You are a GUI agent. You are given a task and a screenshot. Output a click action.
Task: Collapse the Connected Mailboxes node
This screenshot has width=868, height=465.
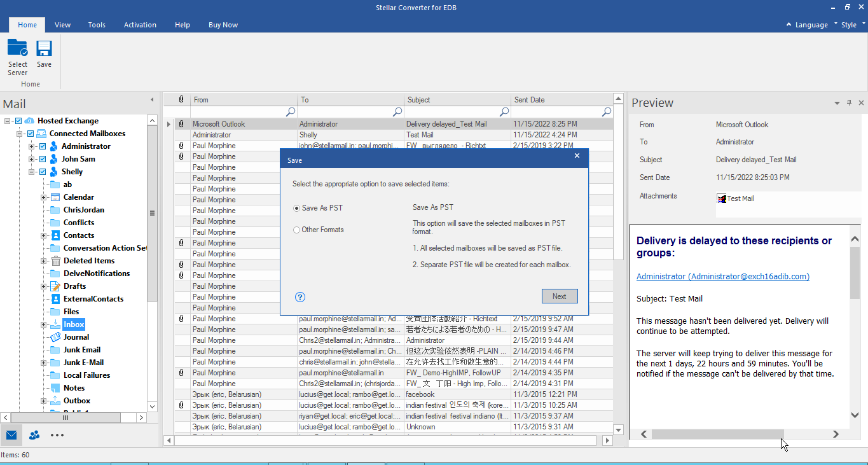(x=20, y=134)
